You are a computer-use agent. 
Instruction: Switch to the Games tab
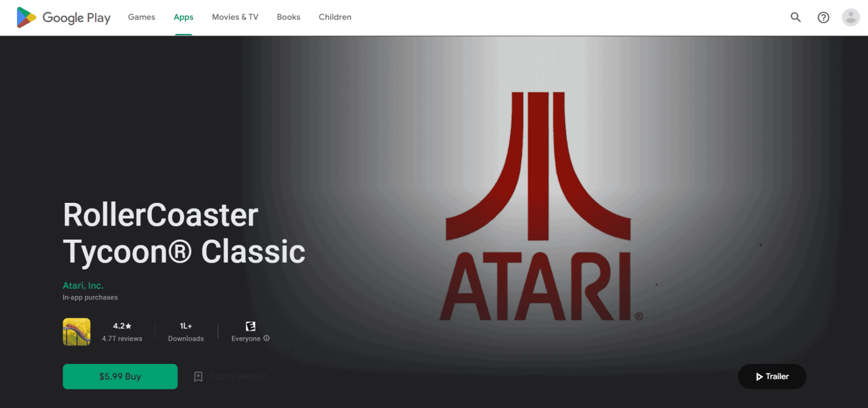coord(141,17)
